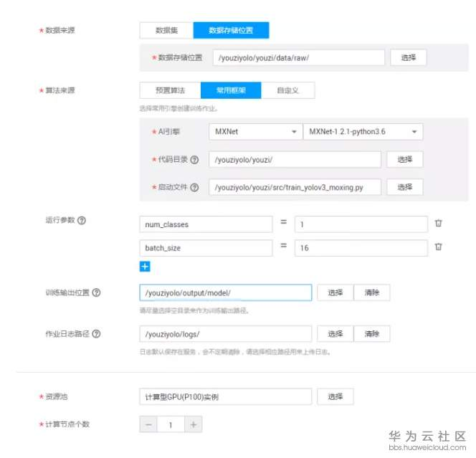Viewport: 476px width, 458px height.
Task: Decrease compute node count with minus
Action: pyautogui.click(x=148, y=424)
